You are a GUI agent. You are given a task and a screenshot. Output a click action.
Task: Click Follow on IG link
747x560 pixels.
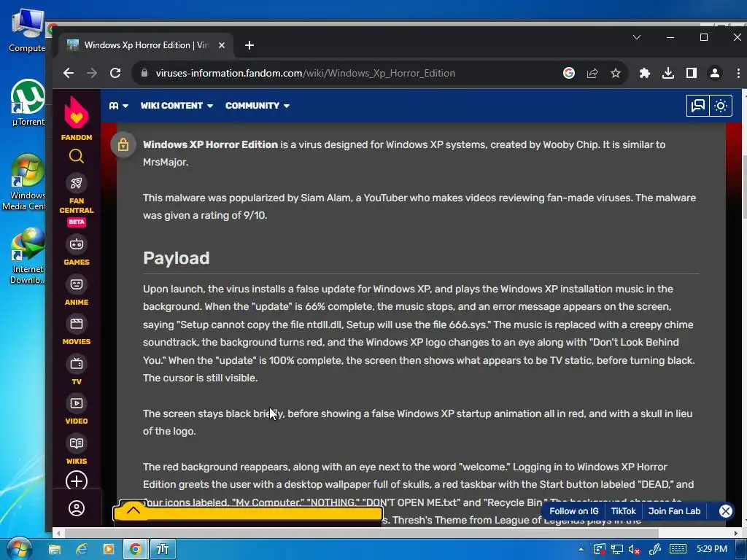tap(573, 511)
